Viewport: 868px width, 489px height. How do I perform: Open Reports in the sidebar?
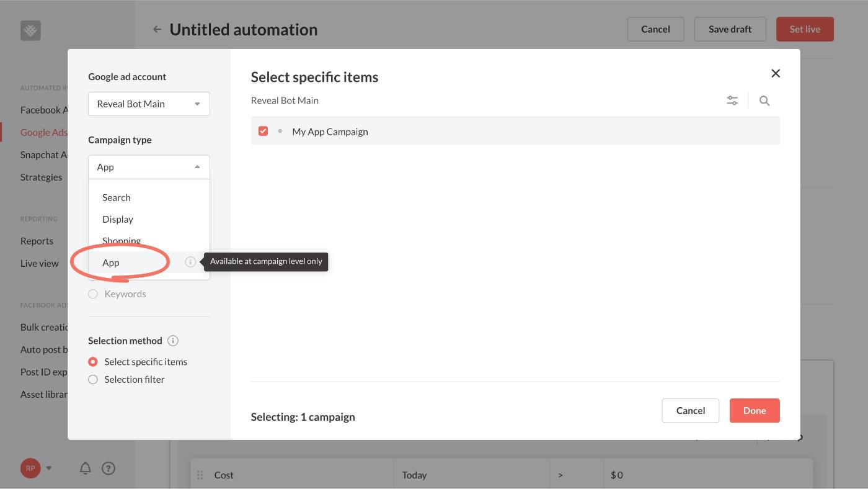point(37,241)
